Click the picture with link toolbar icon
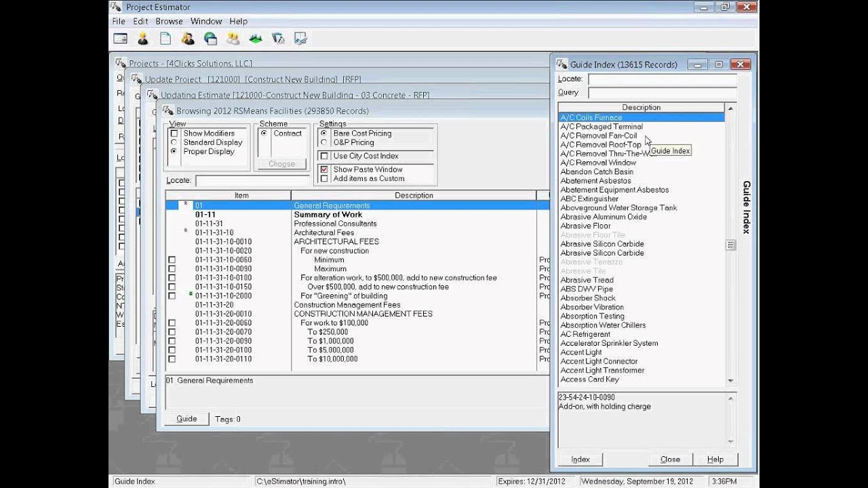This screenshot has width=868, height=488. click(300, 39)
